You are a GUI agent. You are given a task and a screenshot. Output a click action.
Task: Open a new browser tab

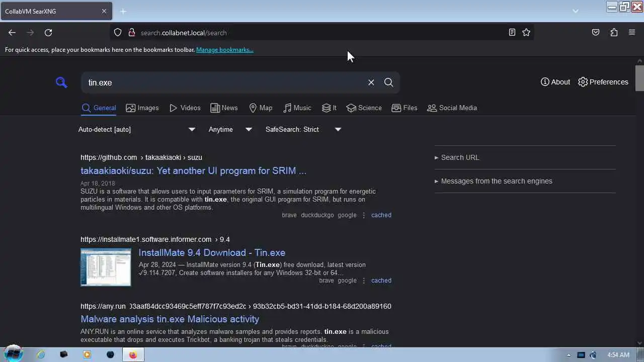[123, 11]
